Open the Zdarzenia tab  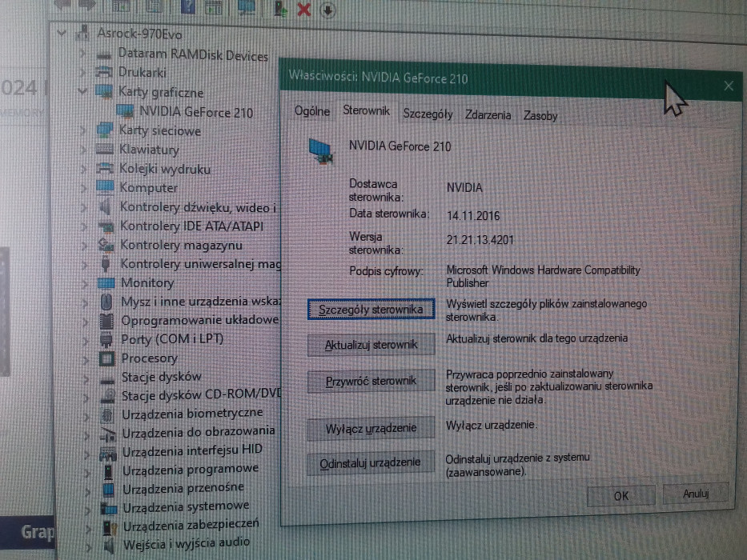pos(488,114)
